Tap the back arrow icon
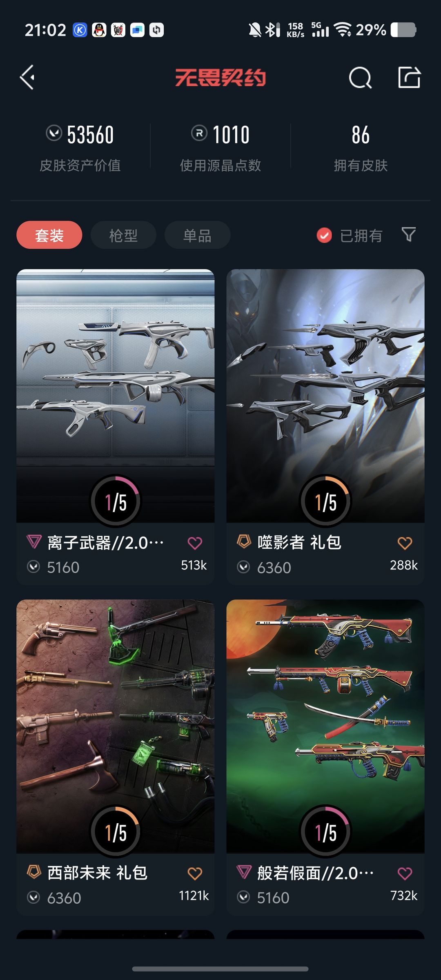 [27, 77]
